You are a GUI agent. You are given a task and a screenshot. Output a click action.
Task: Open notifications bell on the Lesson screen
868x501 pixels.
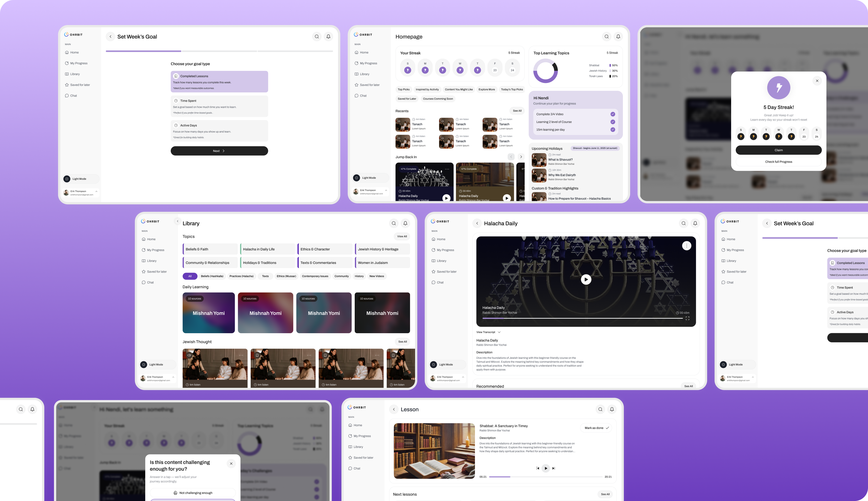(612, 409)
